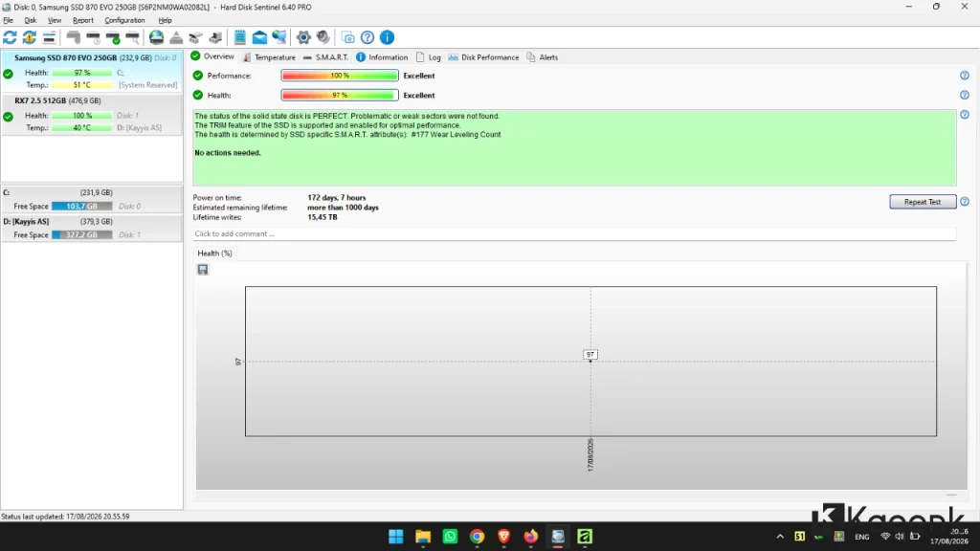
Task: Switch to the Temperature tab
Action: [269, 57]
